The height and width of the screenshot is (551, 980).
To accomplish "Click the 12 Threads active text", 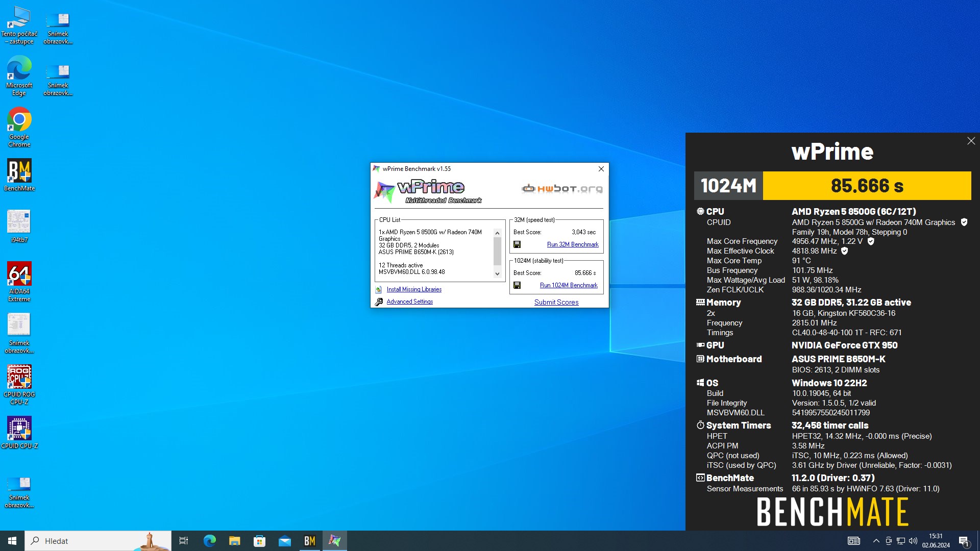I will [401, 265].
